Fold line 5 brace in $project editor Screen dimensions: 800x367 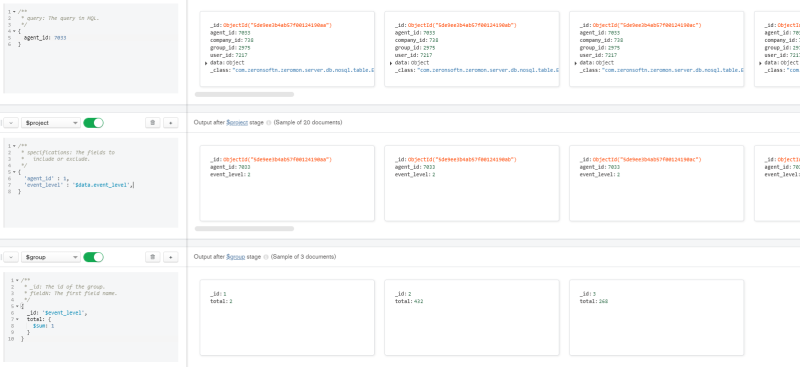14,172
